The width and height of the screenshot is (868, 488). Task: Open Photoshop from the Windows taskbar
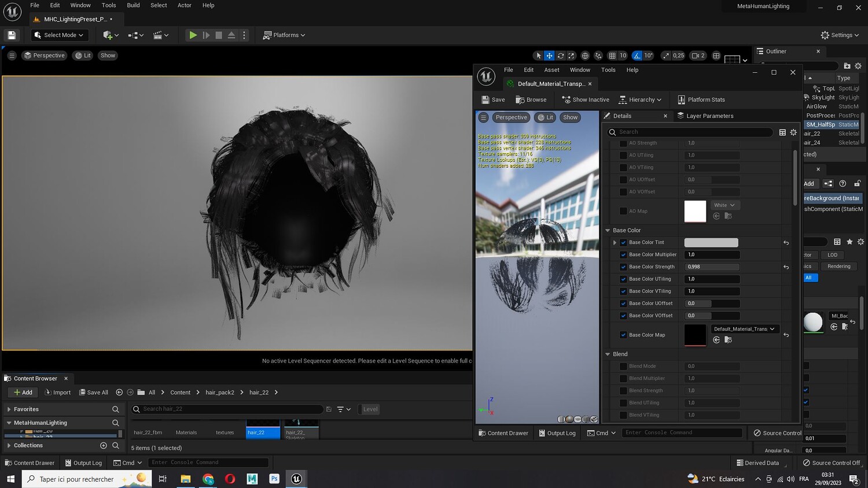[x=274, y=479]
